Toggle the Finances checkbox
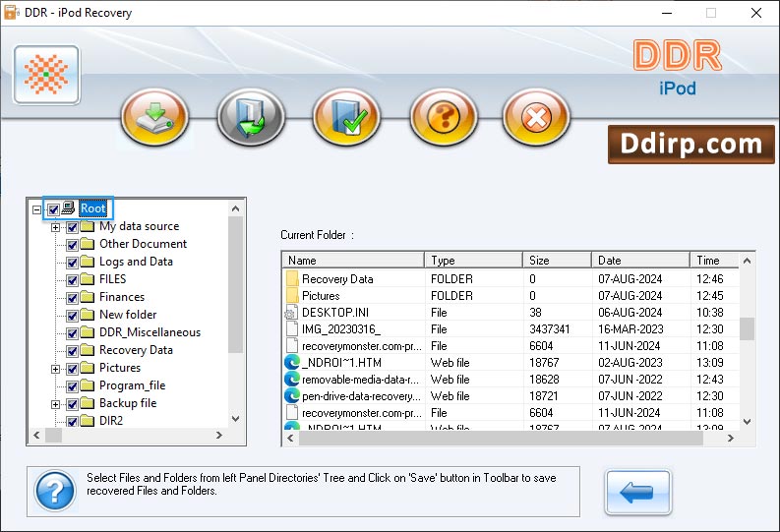The width and height of the screenshot is (780, 532). (72, 298)
